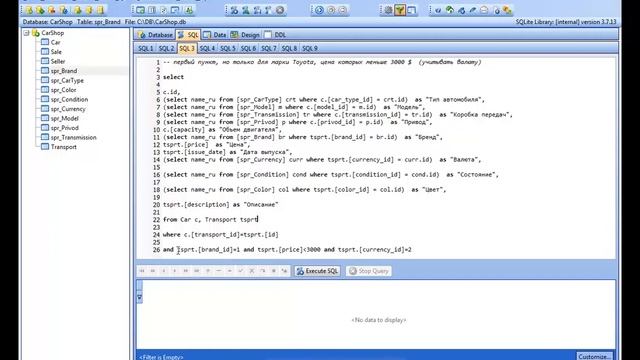The height and width of the screenshot is (360, 640).
Task: Select the Transport table in the tree
Action: click(x=64, y=147)
